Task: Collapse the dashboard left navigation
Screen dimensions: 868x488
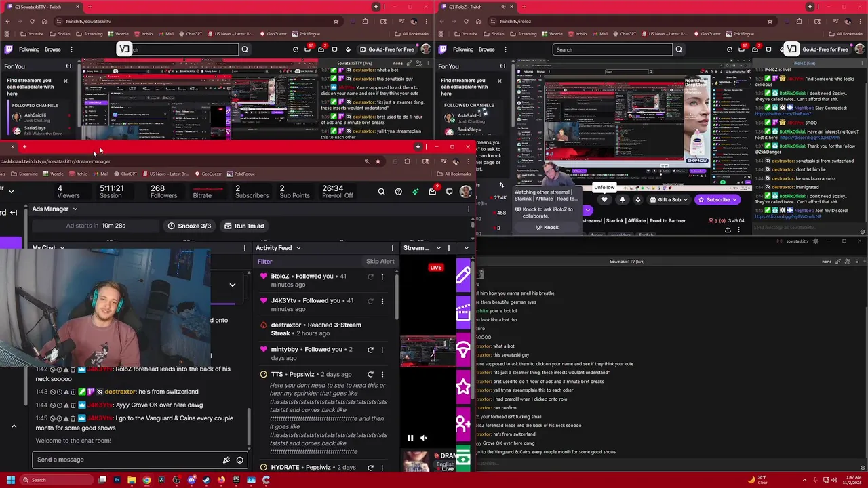Action: (x=13, y=212)
